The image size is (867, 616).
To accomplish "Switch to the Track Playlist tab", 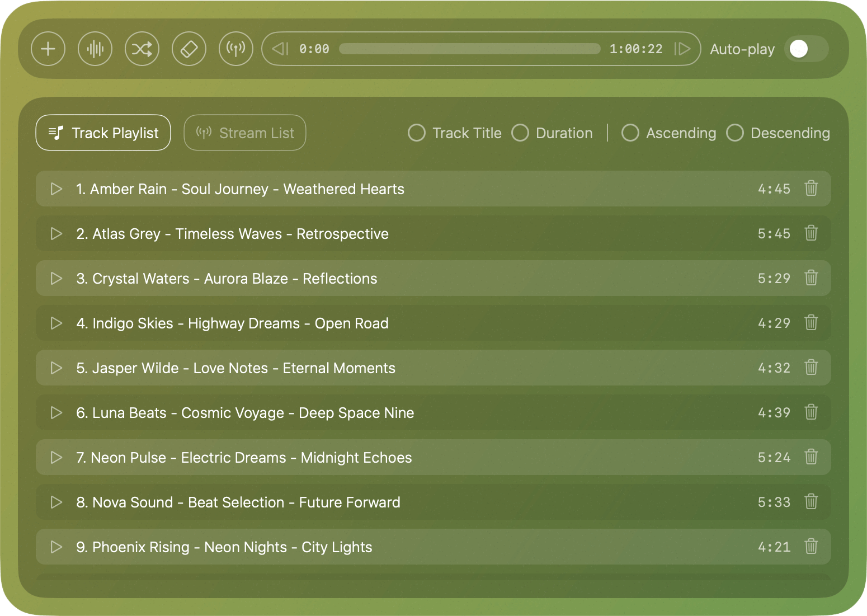I will click(103, 133).
